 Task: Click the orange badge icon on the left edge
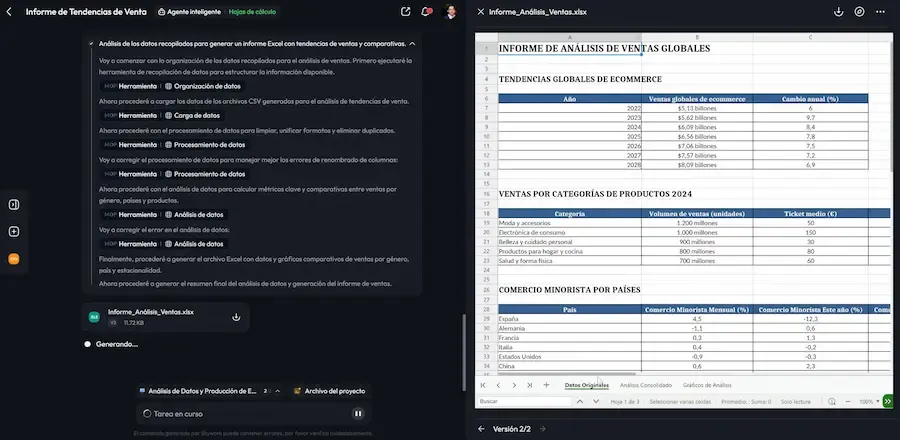coord(14,259)
